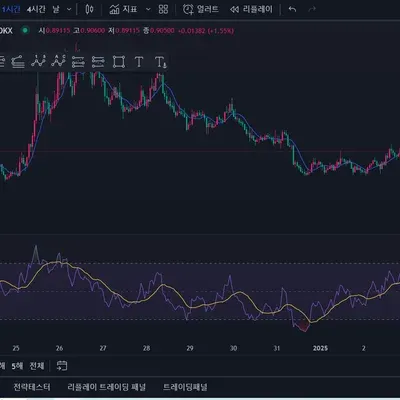400x400 pixels.
Task: Click the 2025 label on time axis
Action: pos(320,348)
